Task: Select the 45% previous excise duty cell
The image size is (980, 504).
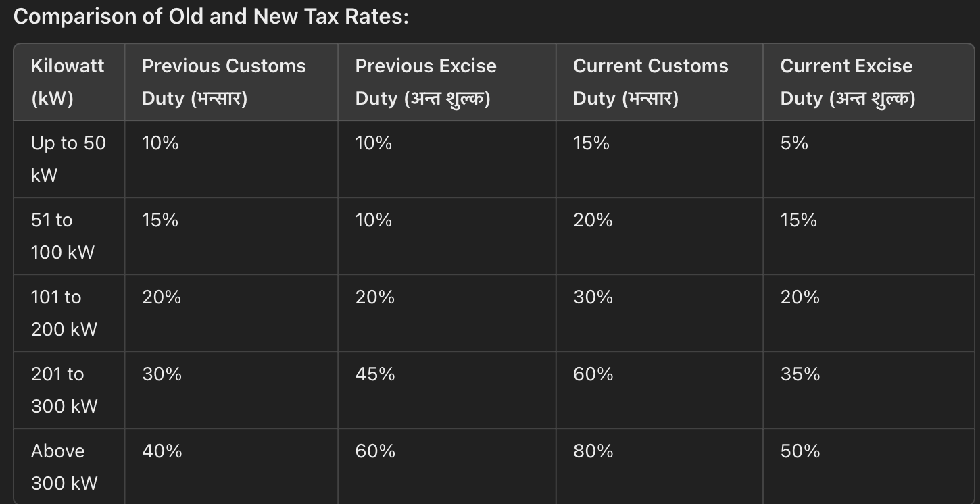Action: (x=375, y=374)
